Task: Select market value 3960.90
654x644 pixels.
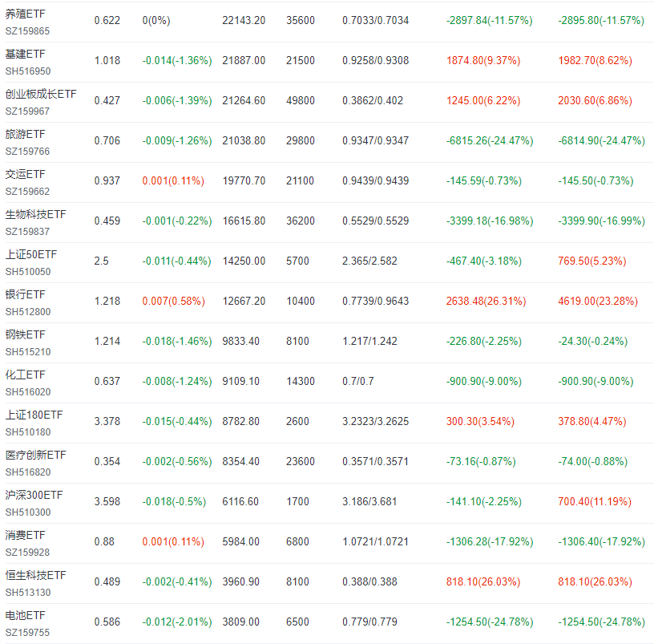Action: [x=240, y=581]
